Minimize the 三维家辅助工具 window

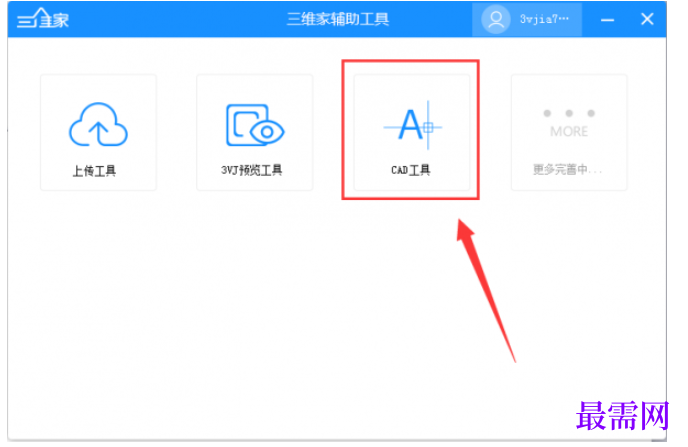[607, 20]
